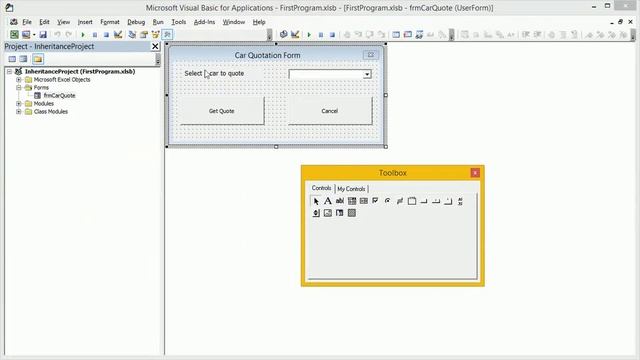Open the car selection combo box dropdown
This screenshot has width=640, height=360.
tap(367, 74)
